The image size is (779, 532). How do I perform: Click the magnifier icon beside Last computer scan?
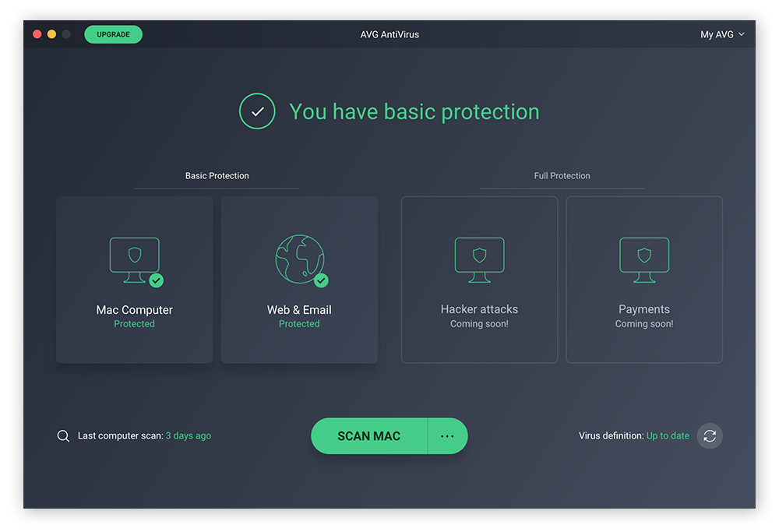(63, 436)
